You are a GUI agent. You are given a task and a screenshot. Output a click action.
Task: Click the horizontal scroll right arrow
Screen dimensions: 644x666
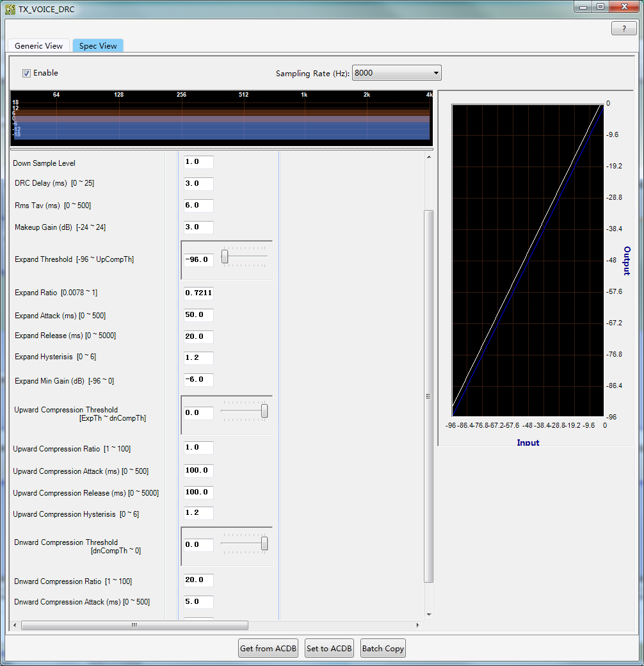418,625
